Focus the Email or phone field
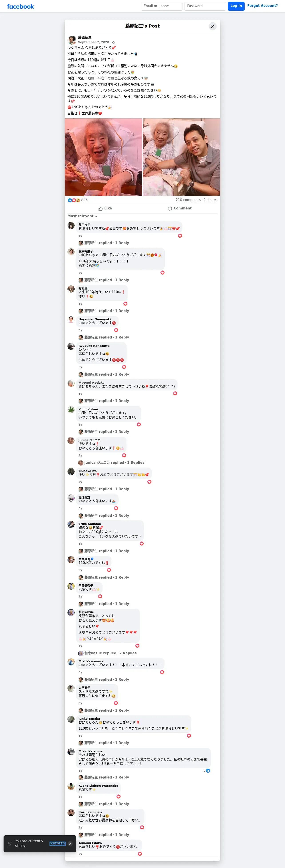Screen dimensions: 285x868 click(161, 6)
